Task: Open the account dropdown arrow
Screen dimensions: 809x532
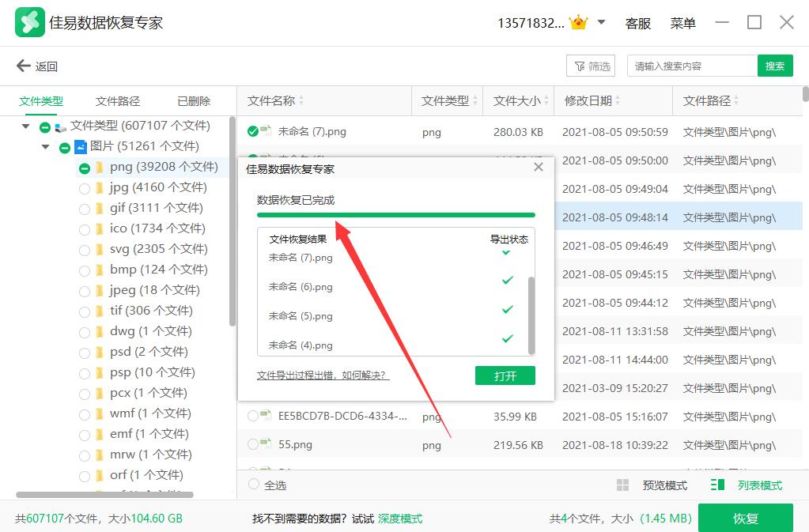Action: click(x=601, y=22)
